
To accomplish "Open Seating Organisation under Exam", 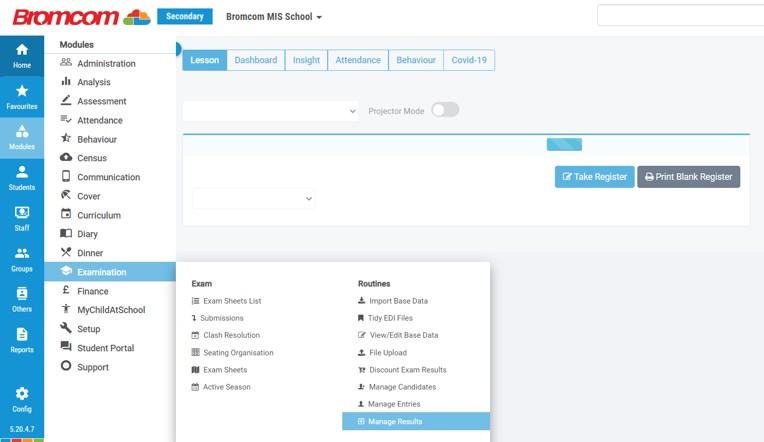I will coord(232,352).
